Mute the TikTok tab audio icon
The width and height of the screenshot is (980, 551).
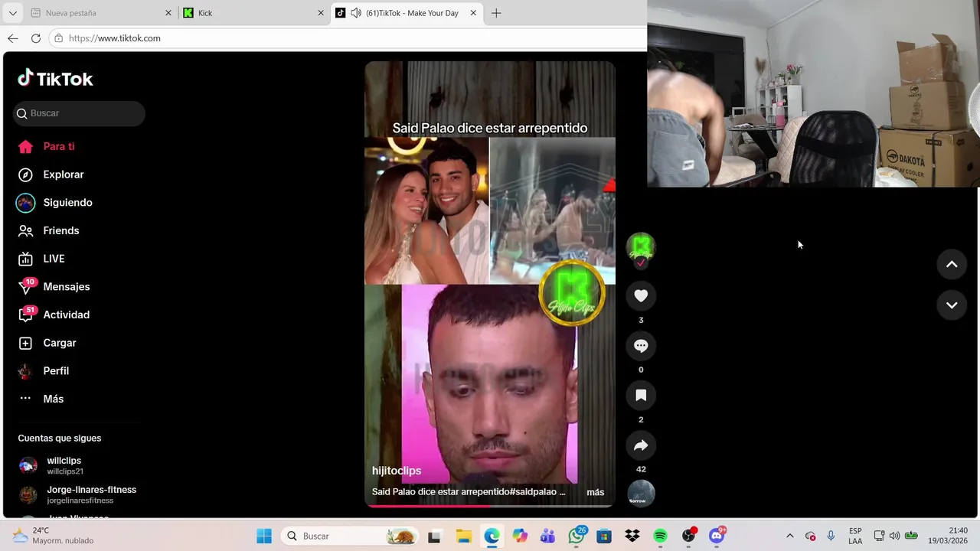tap(356, 13)
